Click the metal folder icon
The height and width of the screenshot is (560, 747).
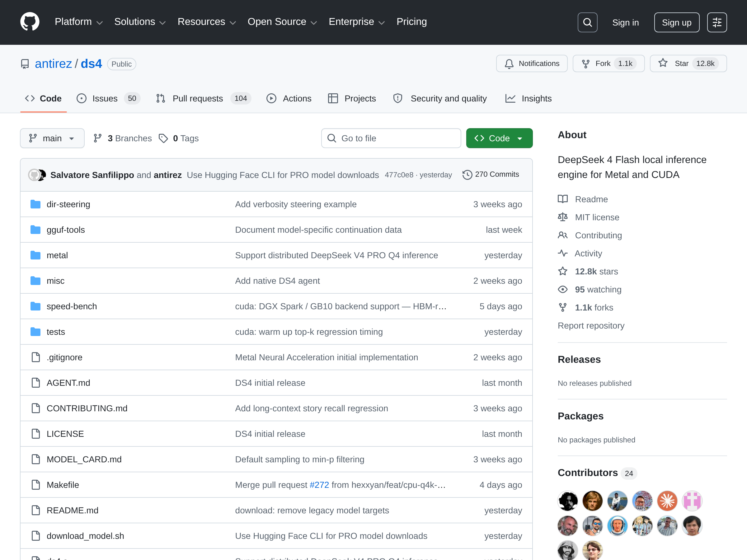35,255
